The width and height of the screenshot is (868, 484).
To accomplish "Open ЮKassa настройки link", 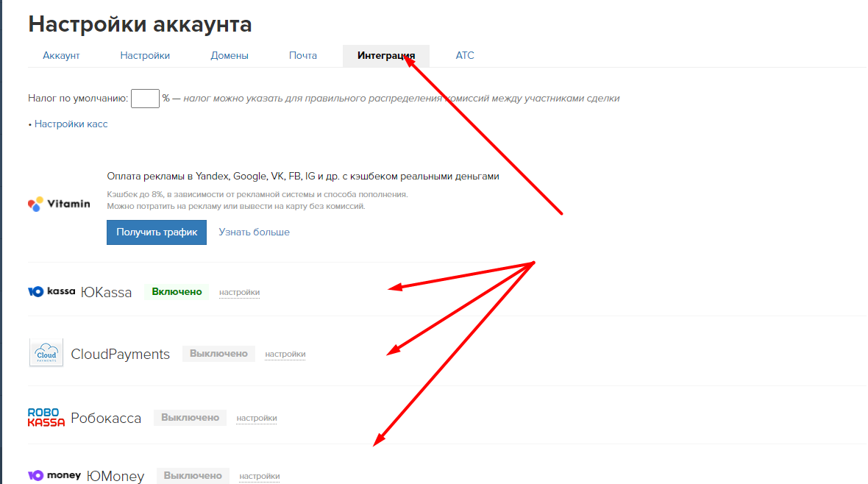I will tap(239, 293).
